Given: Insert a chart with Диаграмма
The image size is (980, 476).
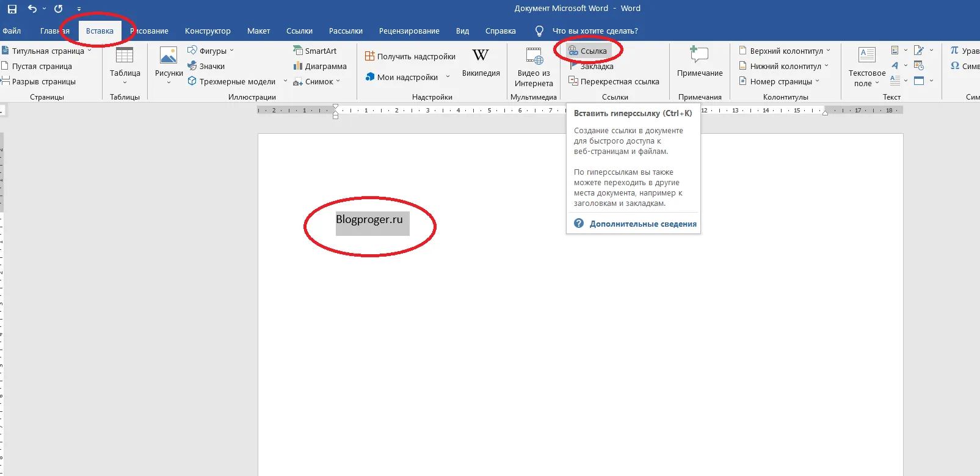Looking at the screenshot, I should [x=319, y=66].
